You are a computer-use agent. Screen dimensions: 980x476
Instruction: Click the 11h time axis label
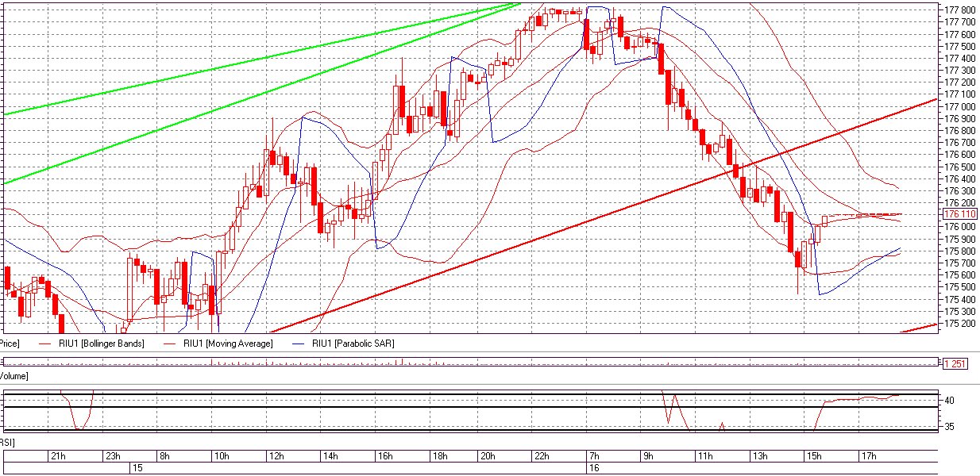704,456
